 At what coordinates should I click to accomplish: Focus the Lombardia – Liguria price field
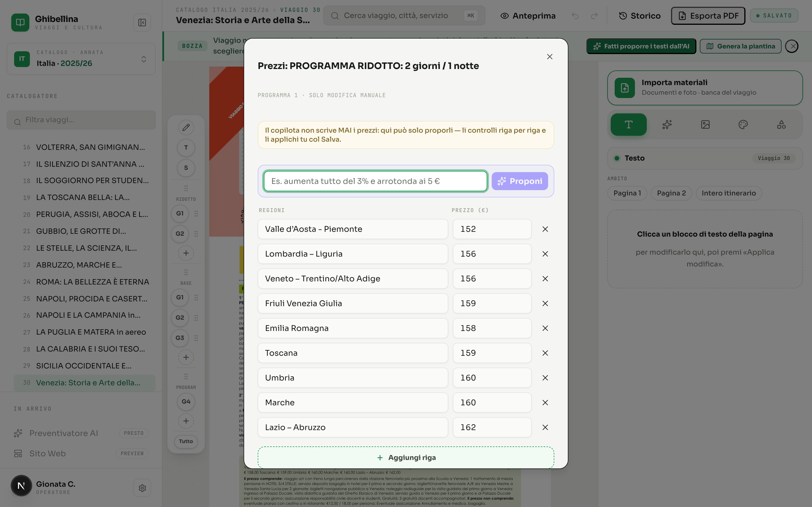point(492,254)
